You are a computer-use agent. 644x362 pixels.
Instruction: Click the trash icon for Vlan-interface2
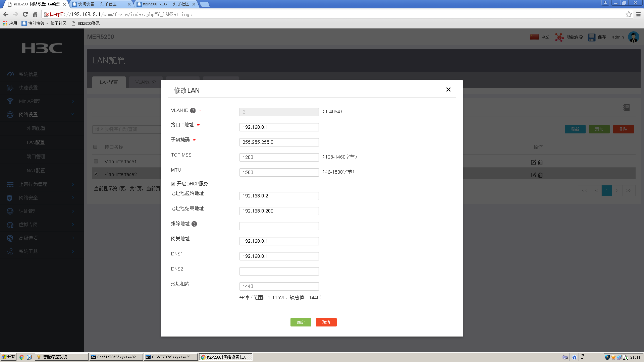(x=540, y=175)
